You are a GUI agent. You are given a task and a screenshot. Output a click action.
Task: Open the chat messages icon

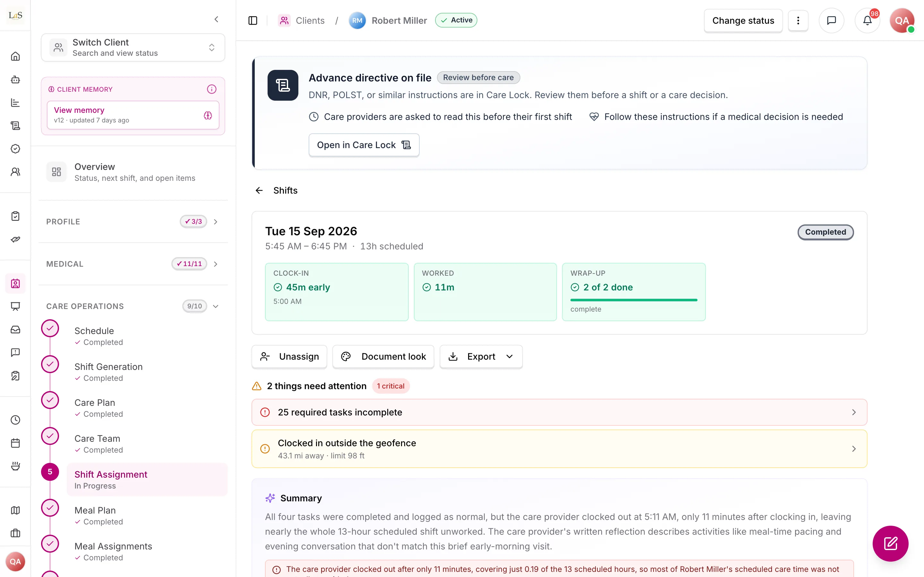pos(831,21)
